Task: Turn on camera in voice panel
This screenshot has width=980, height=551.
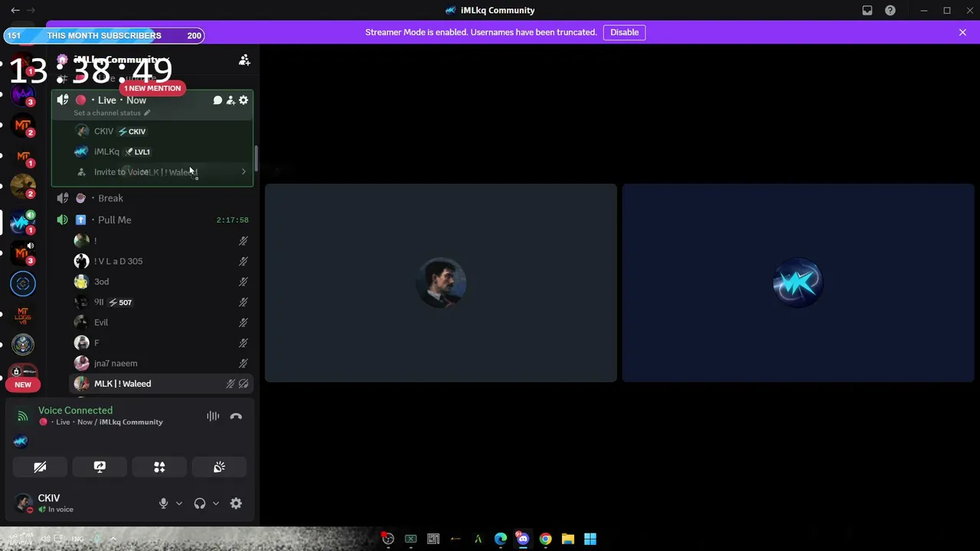Action: click(40, 467)
